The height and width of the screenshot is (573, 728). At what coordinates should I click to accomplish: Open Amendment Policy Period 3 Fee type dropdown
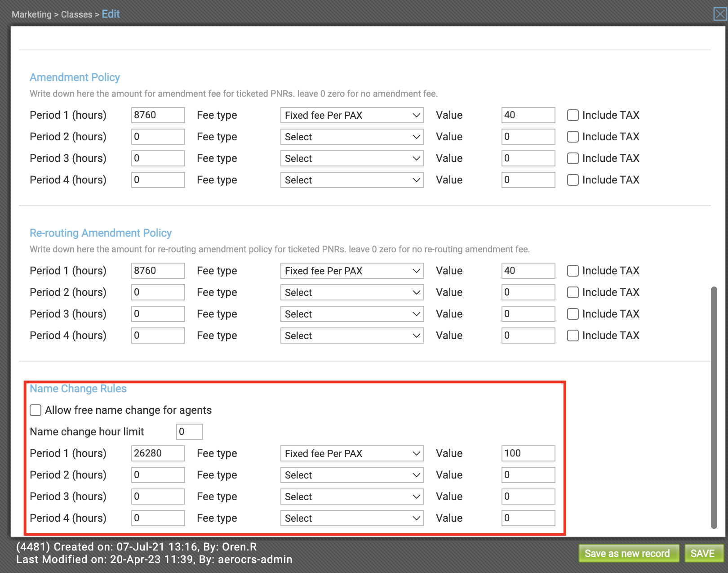pos(352,158)
